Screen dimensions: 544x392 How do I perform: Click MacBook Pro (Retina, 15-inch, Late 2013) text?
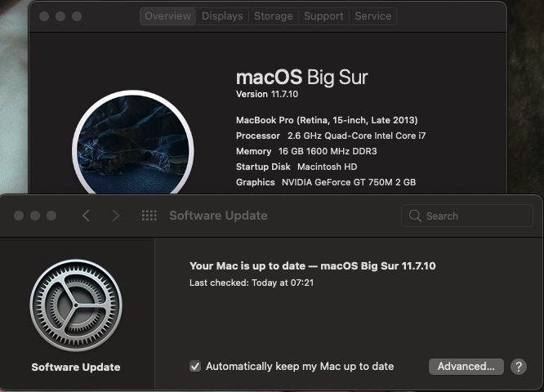[327, 120]
